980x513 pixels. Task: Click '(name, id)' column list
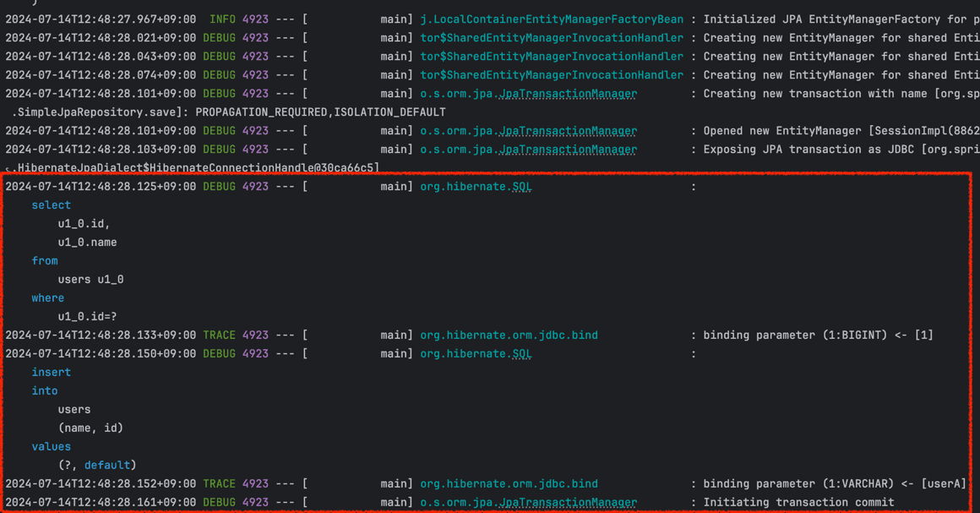tap(90, 428)
